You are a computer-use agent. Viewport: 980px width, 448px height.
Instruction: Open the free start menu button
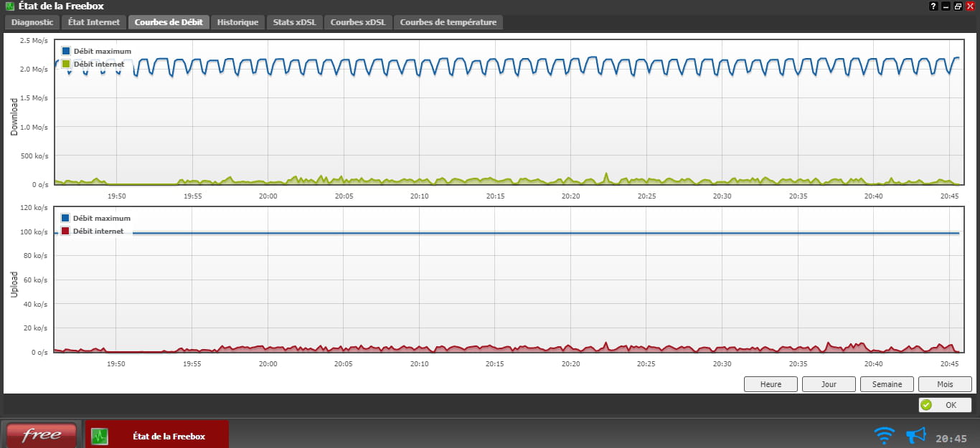pos(41,435)
